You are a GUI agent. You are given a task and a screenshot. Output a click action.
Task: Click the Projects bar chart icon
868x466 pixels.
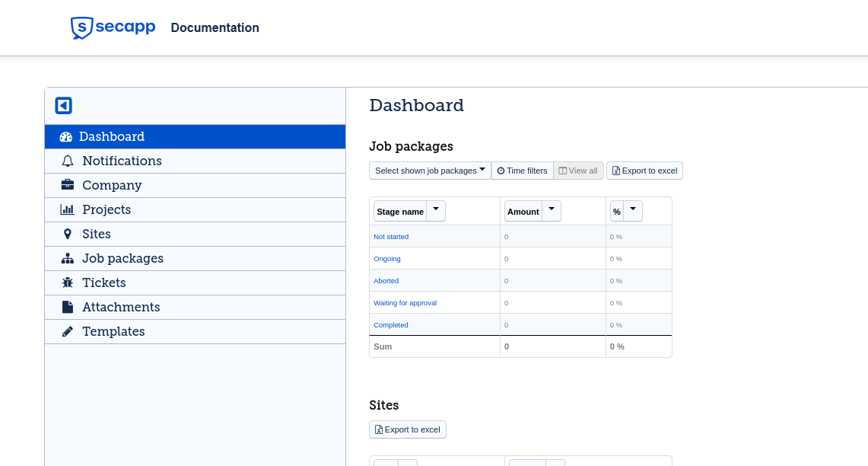(x=68, y=209)
